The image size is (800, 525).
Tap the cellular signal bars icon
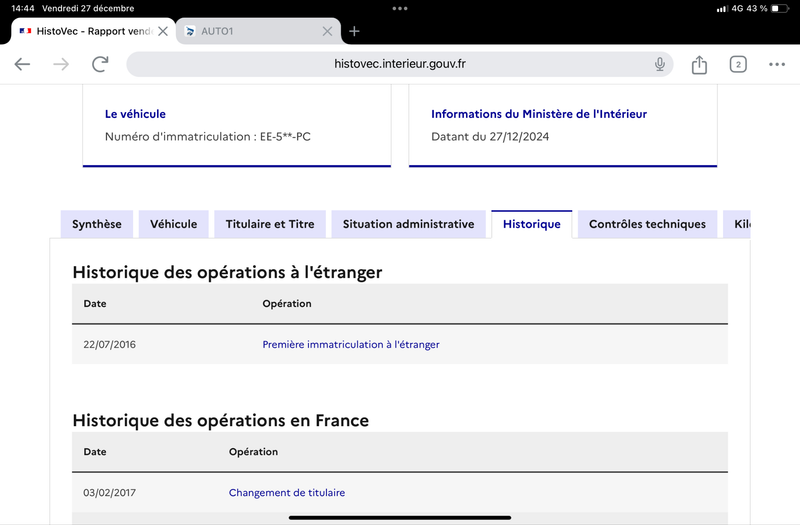(x=722, y=9)
